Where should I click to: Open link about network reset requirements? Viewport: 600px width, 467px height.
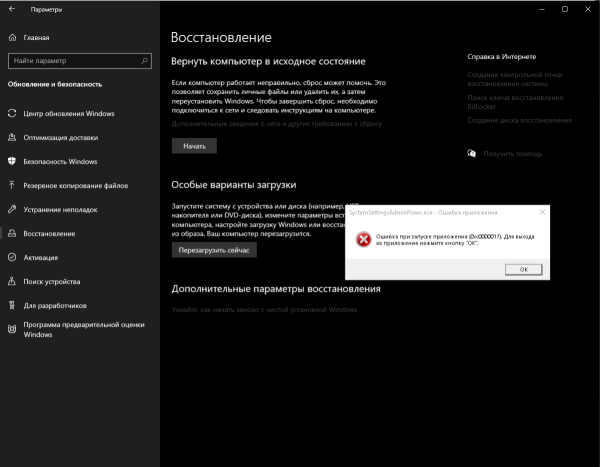click(x=277, y=124)
